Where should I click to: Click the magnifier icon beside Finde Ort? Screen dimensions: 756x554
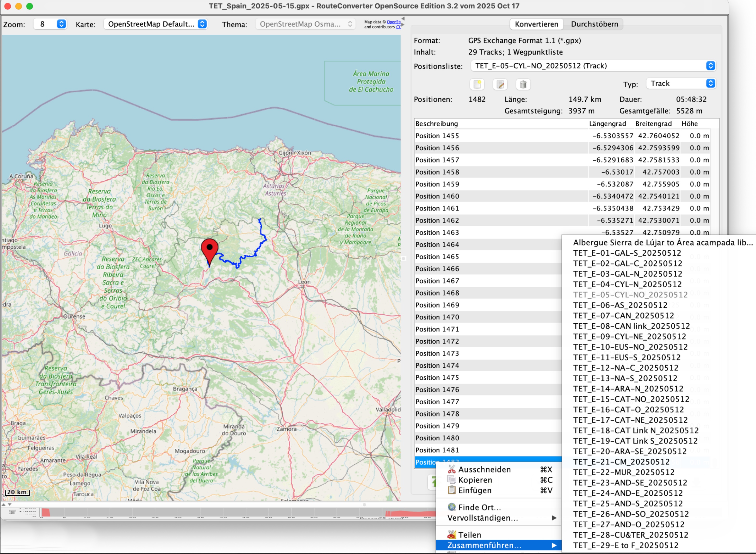[x=452, y=507]
